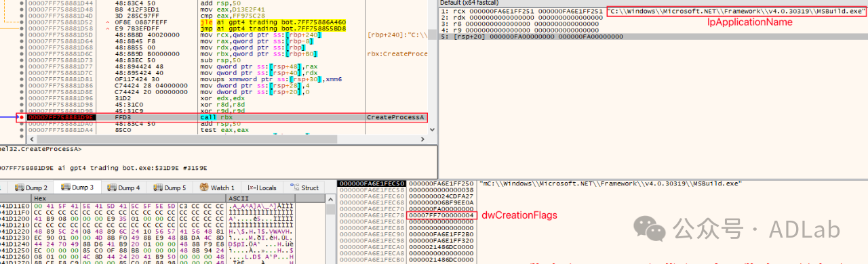Select the 'movups xmmword ptr ss:[rsp+30],xmm6' instruction
The image size is (868, 264).
pyautogui.click(x=271, y=79)
